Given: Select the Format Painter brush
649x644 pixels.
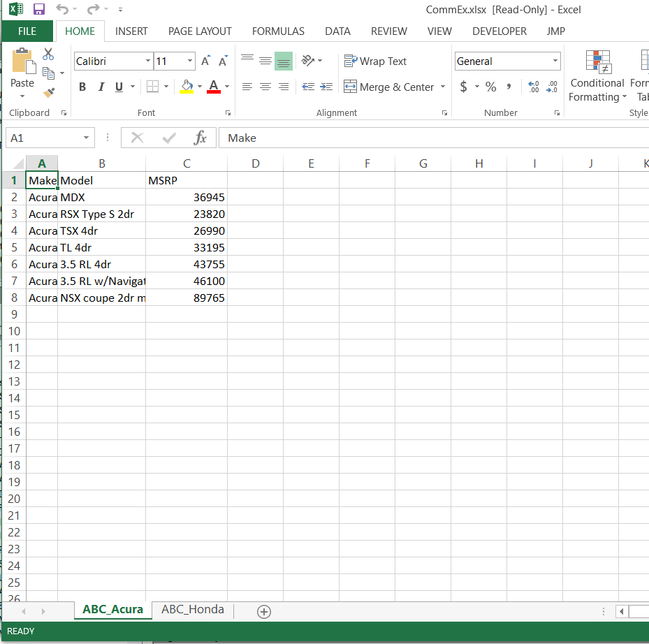Looking at the screenshot, I should tap(48, 92).
